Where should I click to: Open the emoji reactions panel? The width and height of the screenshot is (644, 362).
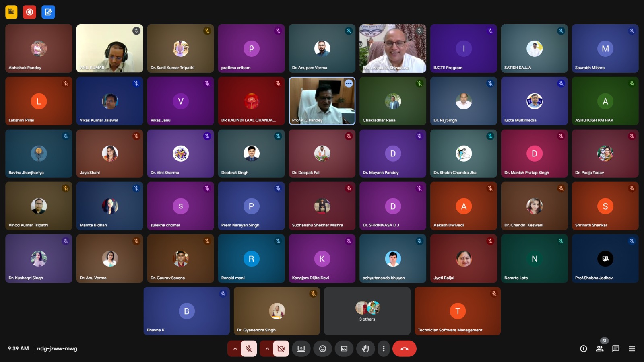[322, 349]
